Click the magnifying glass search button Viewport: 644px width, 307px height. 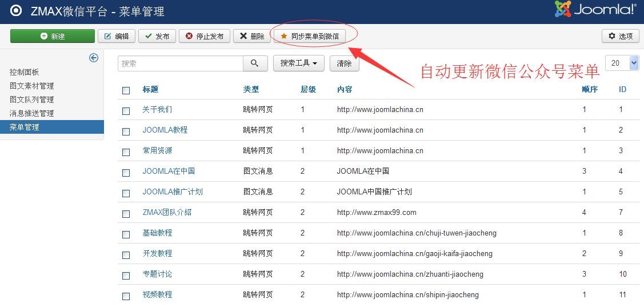(x=255, y=63)
